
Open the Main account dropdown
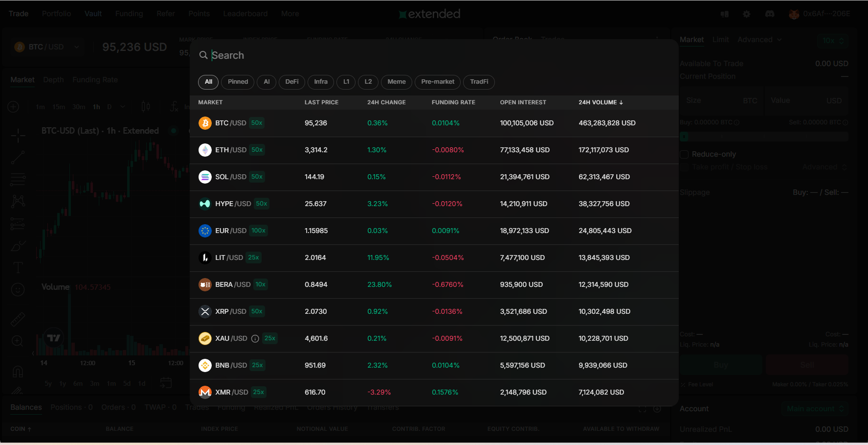click(815, 409)
